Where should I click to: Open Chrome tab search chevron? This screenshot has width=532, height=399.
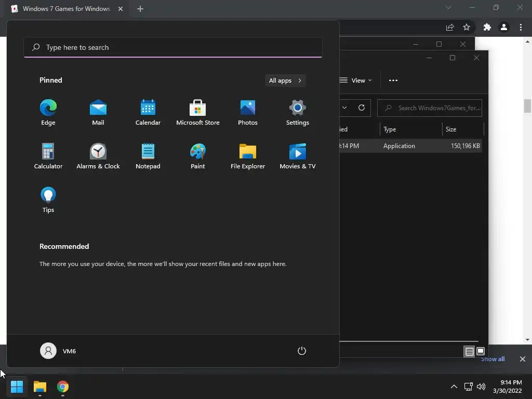[x=448, y=7]
